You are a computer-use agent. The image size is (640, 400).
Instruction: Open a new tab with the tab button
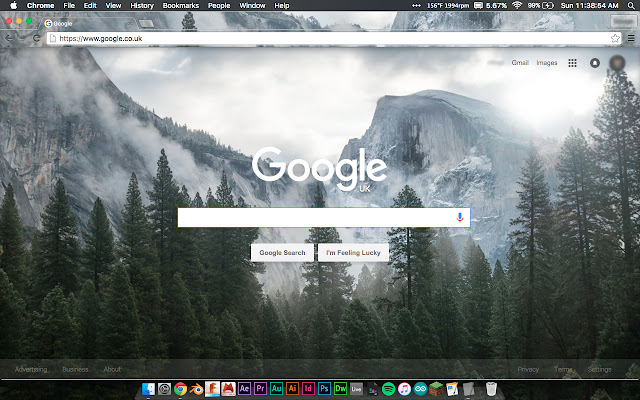147,24
